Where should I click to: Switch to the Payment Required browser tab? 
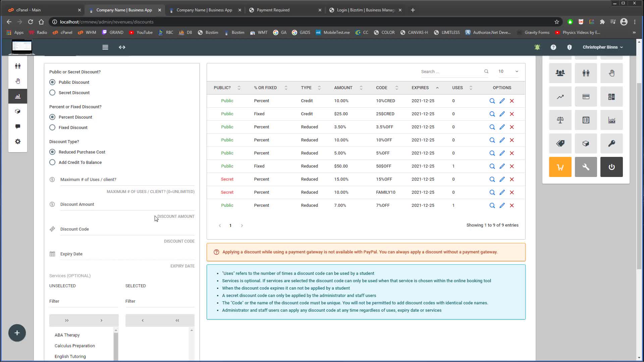point(273,10)
